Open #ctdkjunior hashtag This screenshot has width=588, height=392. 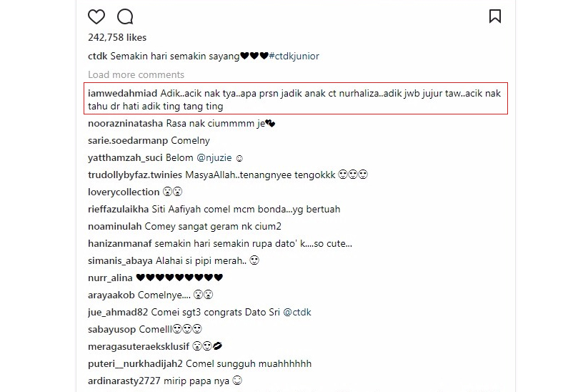point(294,57)
